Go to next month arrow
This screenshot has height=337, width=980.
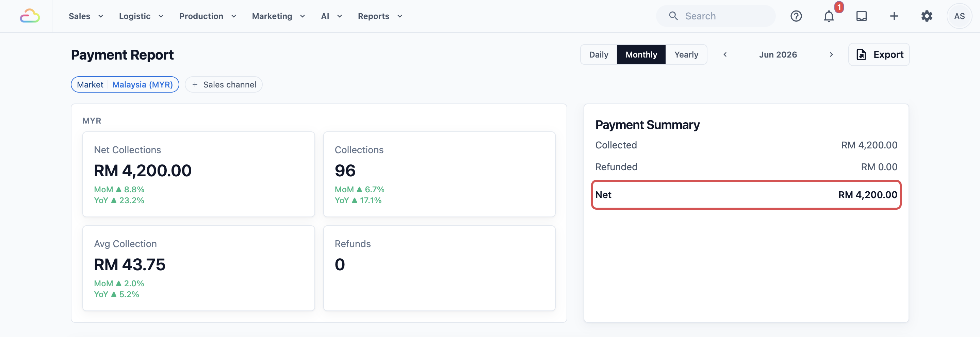click(831, 54)
